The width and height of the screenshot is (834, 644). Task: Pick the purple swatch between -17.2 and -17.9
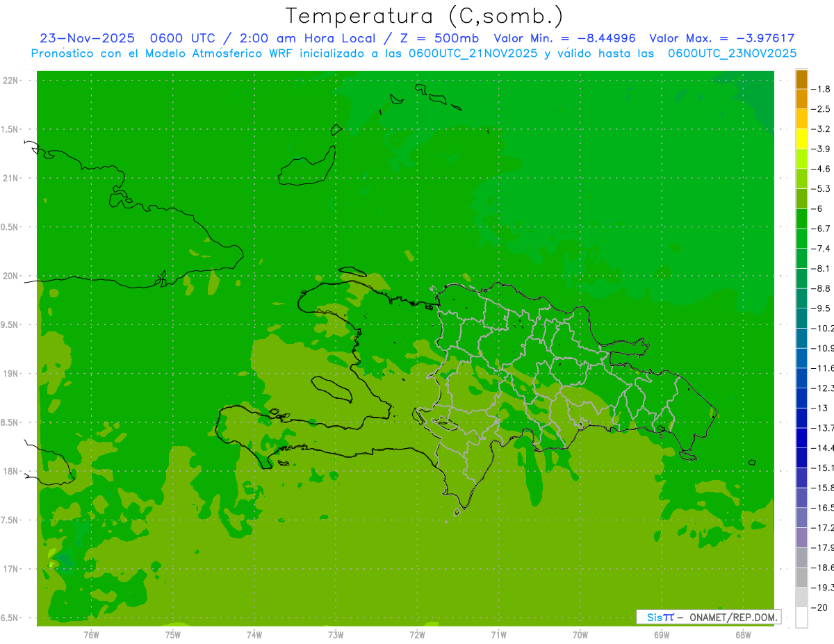pos(802,538)
